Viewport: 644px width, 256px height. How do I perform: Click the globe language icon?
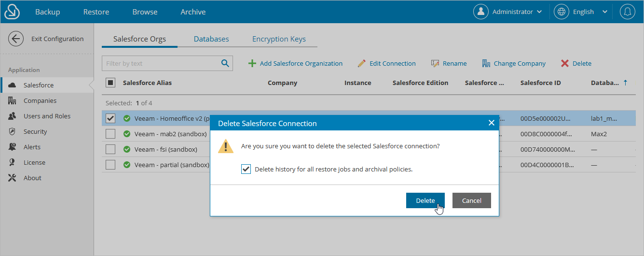(562, 12)
